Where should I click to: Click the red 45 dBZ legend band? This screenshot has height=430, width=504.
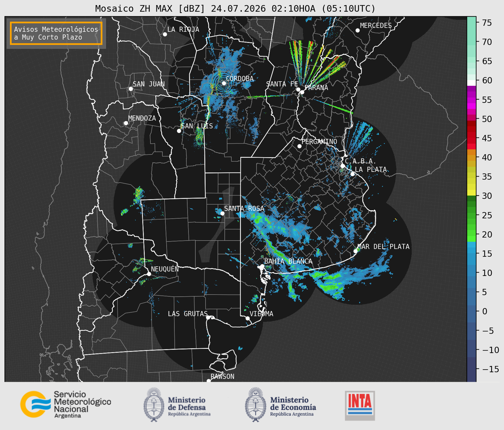tap(471, 138)
